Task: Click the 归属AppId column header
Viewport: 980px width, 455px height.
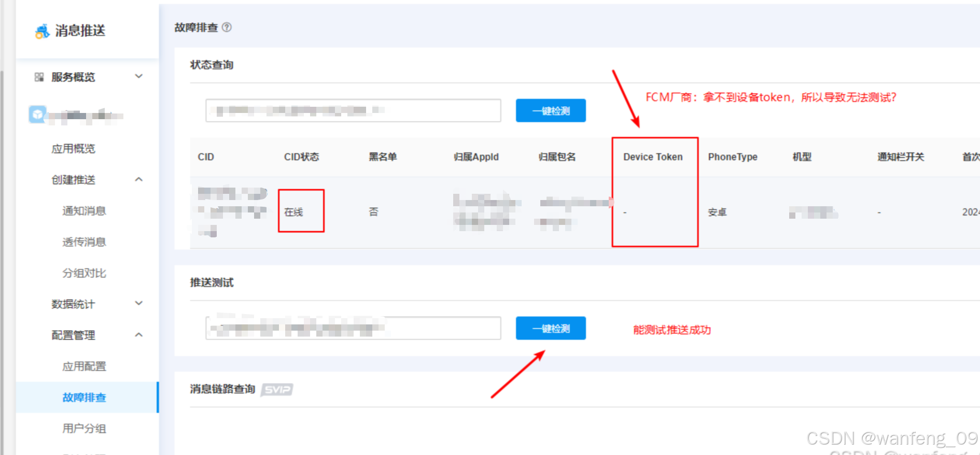Action: (476, 157)
